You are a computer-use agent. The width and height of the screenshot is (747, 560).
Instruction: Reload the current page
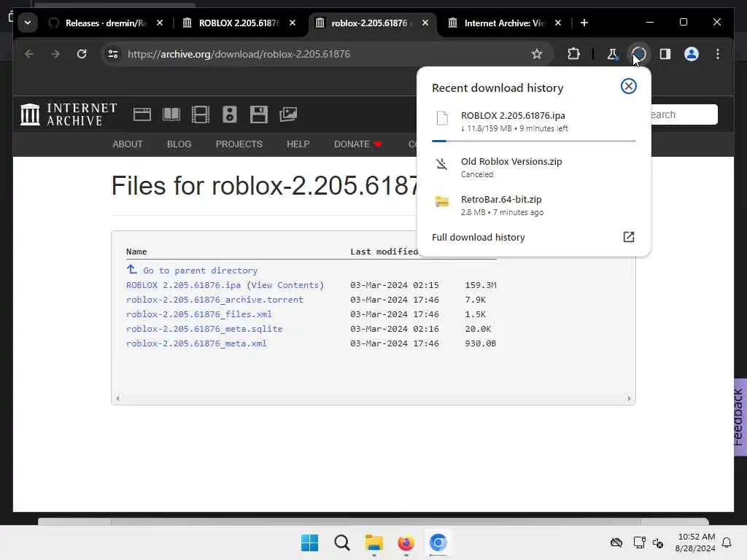[82, 54]
